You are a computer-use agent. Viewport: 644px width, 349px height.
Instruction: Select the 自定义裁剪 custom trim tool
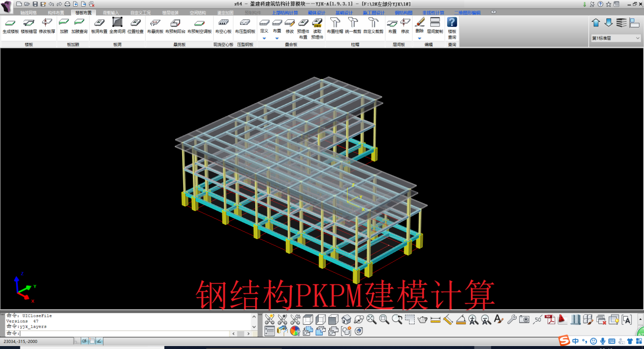coord(373,26)
